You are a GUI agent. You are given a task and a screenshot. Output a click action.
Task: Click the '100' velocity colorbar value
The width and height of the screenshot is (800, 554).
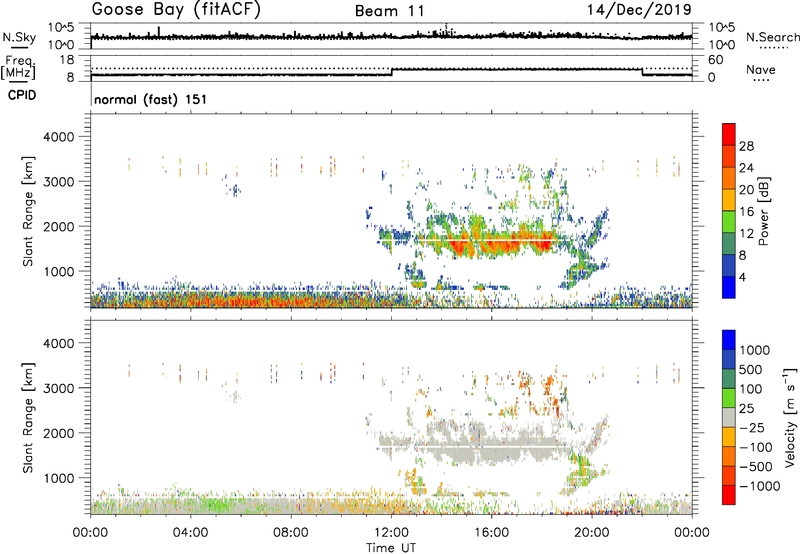coord(750,389)
